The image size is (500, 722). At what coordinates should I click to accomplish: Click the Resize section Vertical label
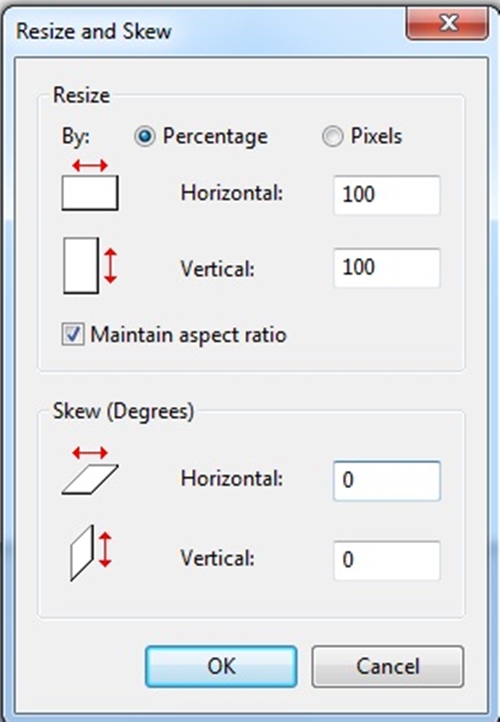[x=217, y=268]
